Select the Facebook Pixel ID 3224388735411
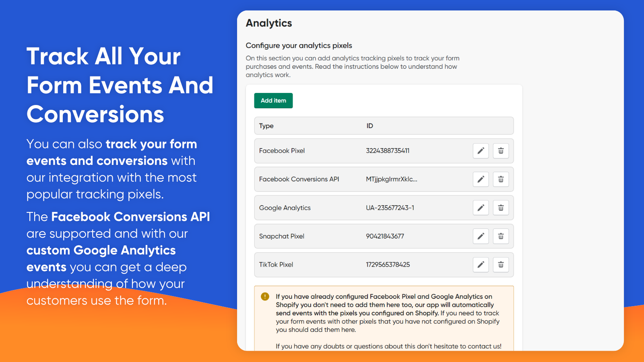The width and height of the screenshot is (644, 362). click(388, 151)
